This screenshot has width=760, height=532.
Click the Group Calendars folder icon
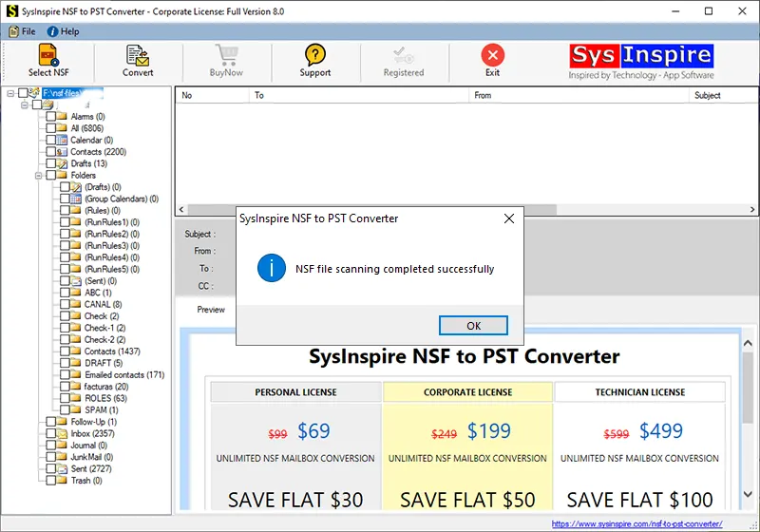coord(76,199)
